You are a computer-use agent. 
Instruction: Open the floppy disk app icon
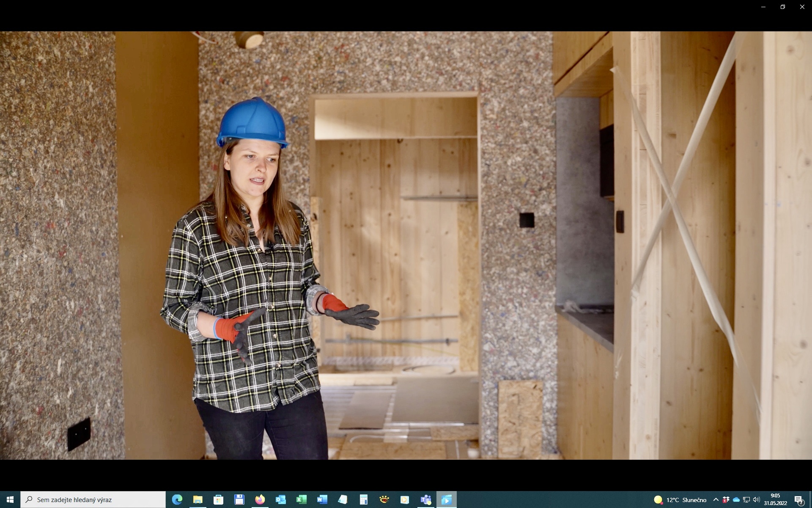coord(239,500)
